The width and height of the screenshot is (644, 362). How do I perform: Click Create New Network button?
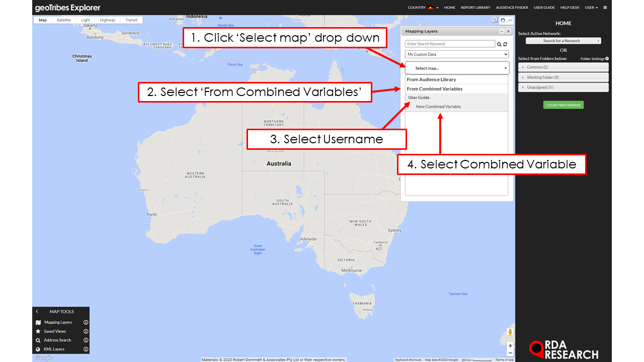tap(563, 105)
